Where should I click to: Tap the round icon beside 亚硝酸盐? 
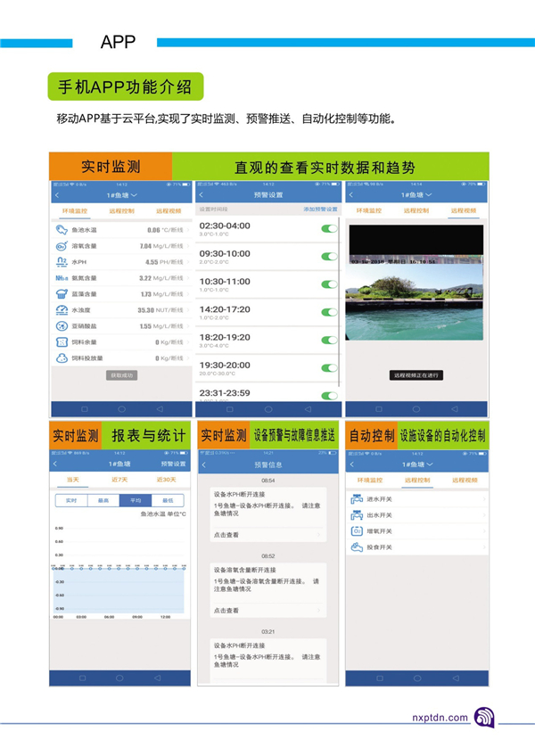62,326
